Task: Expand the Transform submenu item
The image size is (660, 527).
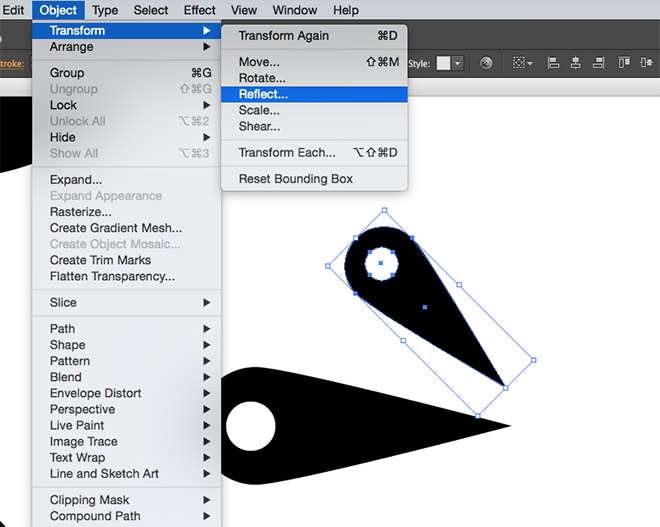Action: point(127,30)
